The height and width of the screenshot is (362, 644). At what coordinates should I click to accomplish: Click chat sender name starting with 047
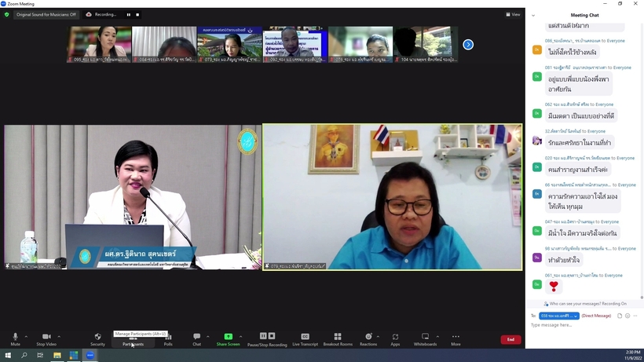pyautogui.click(x=569, y=221)
